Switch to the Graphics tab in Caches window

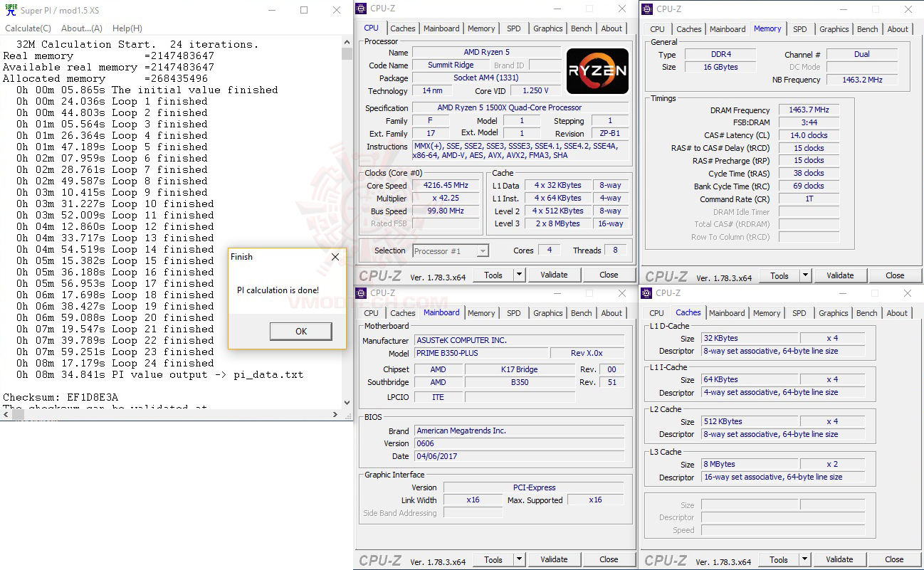834,312
